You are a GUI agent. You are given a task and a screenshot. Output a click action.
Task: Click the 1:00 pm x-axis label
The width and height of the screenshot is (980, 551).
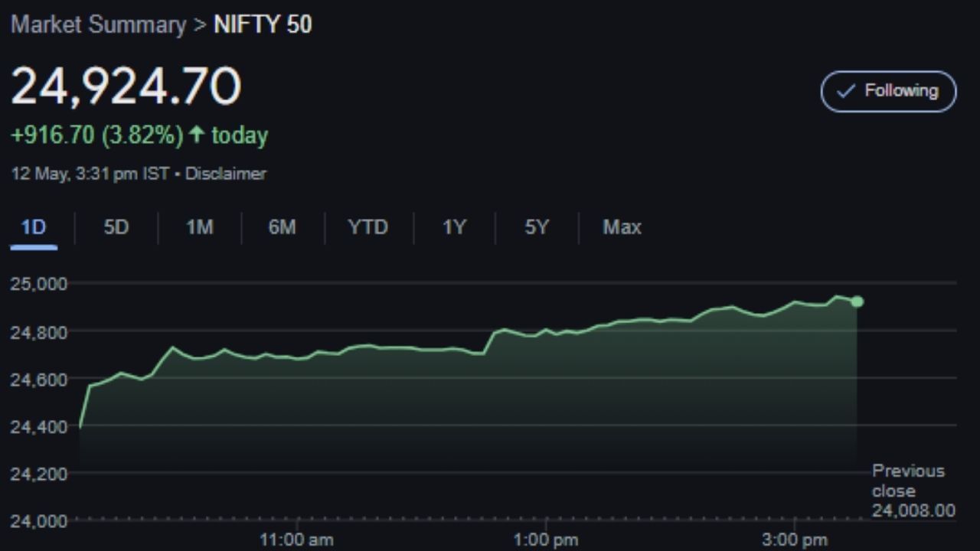(x=545, y=540)
